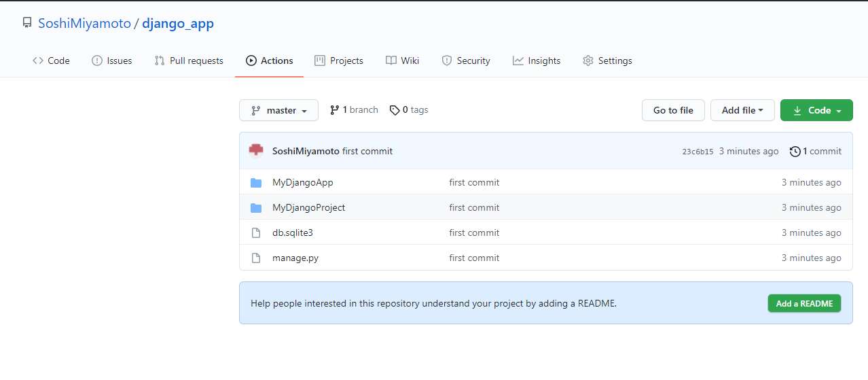Click the db.sqlite3 file icon
Screen dimensions: 868x380
(x=256, y=232)
